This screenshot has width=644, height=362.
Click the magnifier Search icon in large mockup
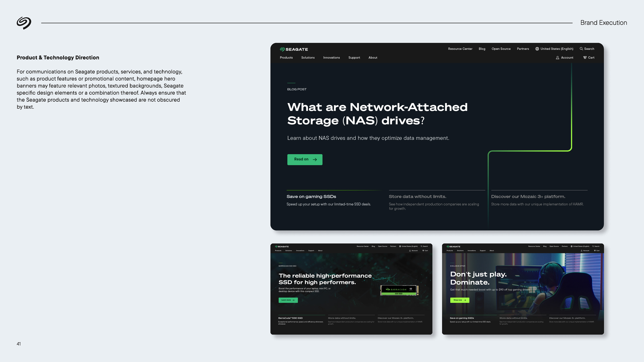tap(581, 49)
